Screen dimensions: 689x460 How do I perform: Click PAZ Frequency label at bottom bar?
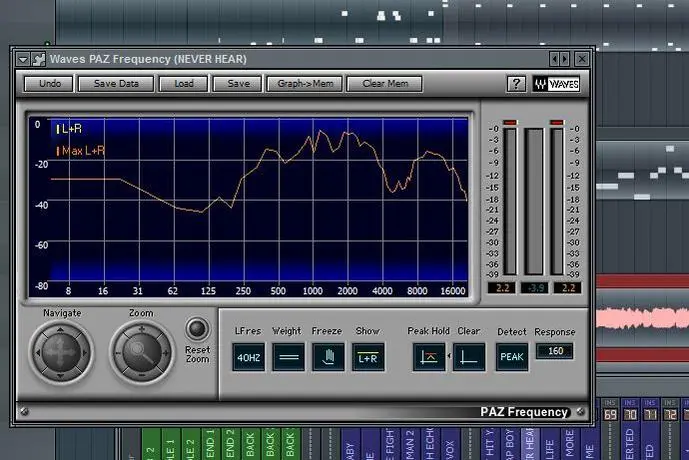click(524, 412)
